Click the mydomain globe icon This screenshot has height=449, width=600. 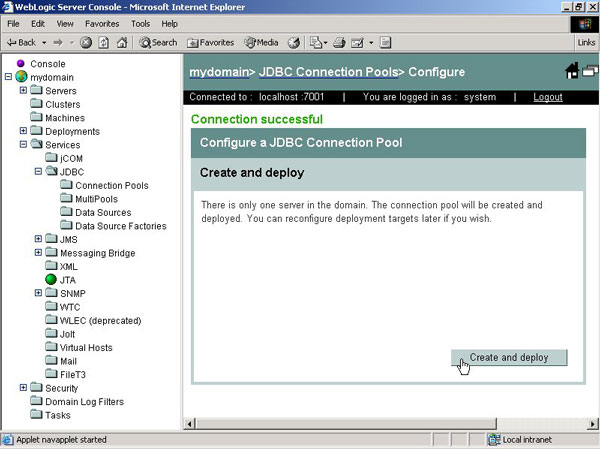pyautogui.click(x=21, y=77)
